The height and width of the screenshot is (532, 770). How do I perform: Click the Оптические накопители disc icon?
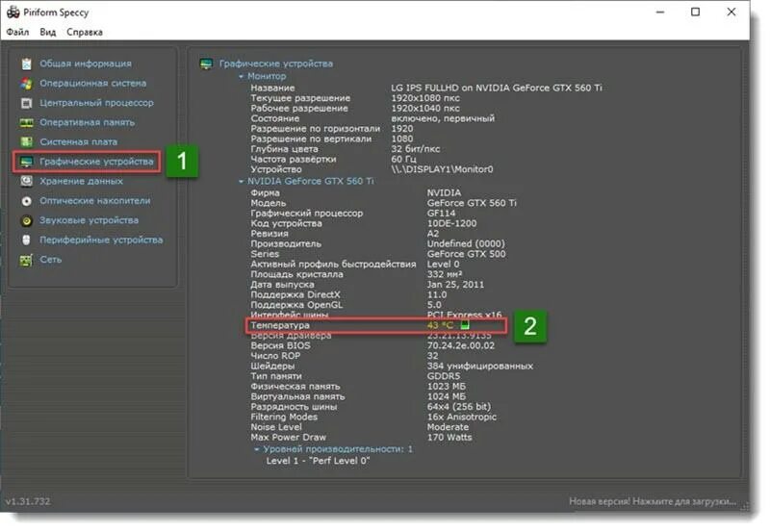pos(27,201)
